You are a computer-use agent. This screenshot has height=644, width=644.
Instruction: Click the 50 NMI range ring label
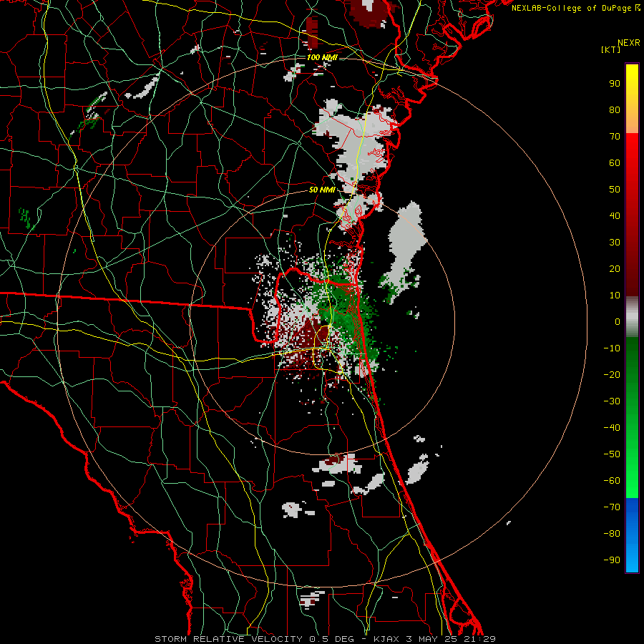(322, 190)
